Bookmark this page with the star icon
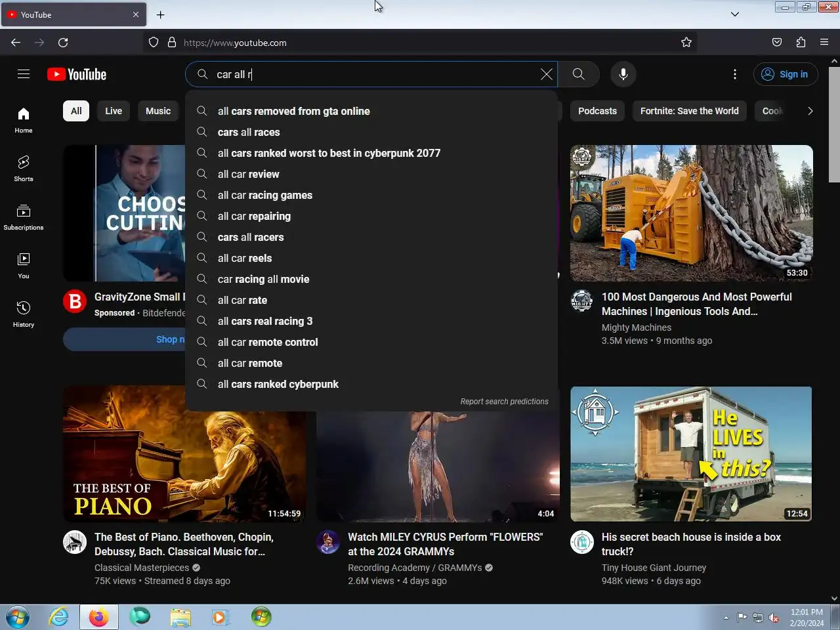 686,43
